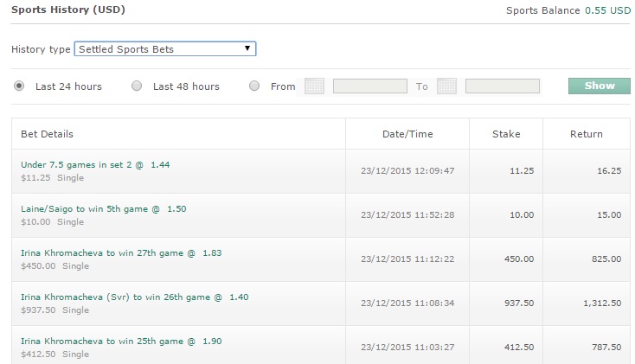Open the Under 7.5 games in set 2 bet
This screenshot has width=635, height=364.
coord(95,165)
